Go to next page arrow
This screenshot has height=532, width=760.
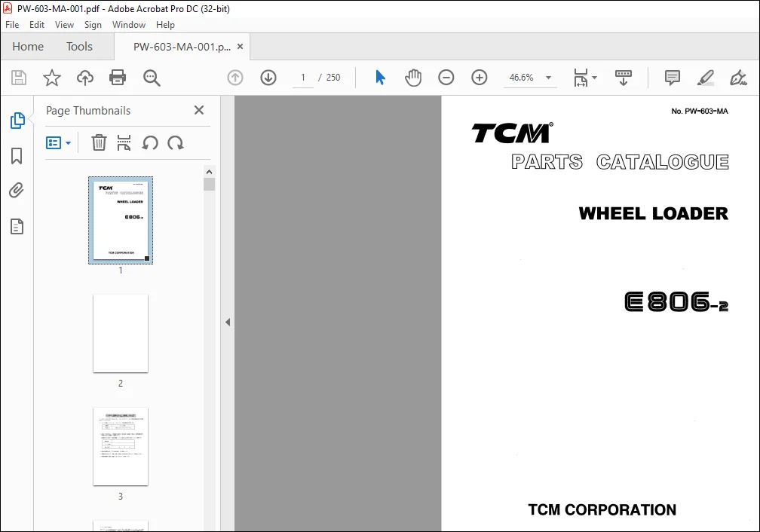tap(268, 78)
